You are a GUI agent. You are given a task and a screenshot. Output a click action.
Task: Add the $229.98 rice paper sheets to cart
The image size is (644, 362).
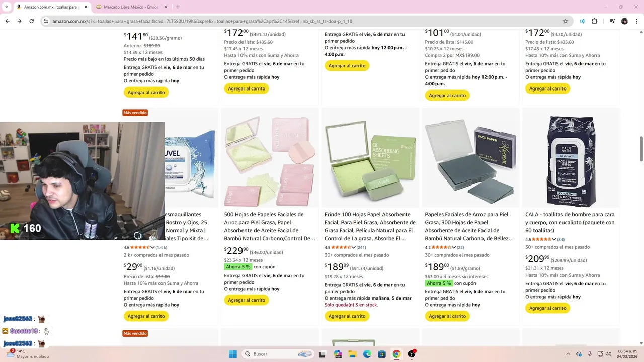tap(247, 300)
